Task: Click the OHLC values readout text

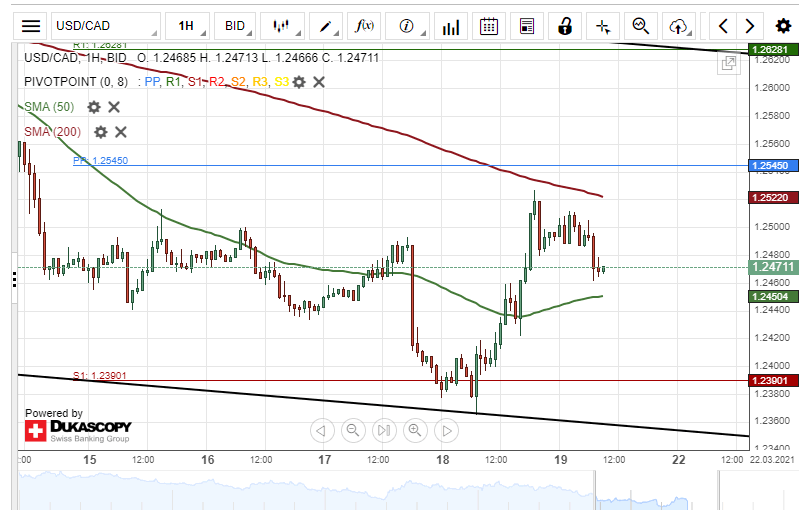Action: click(x=258, y=58)
